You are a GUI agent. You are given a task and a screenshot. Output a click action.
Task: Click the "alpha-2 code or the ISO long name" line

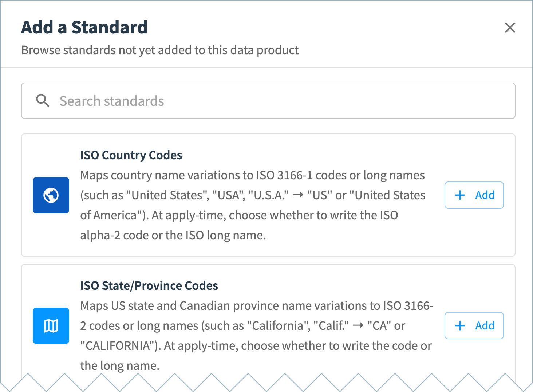[173, 235]
